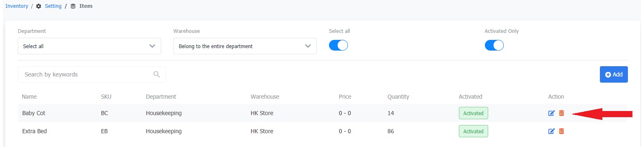Select the Extra Bed row name

pyautogui.click(x=34, y=131)
